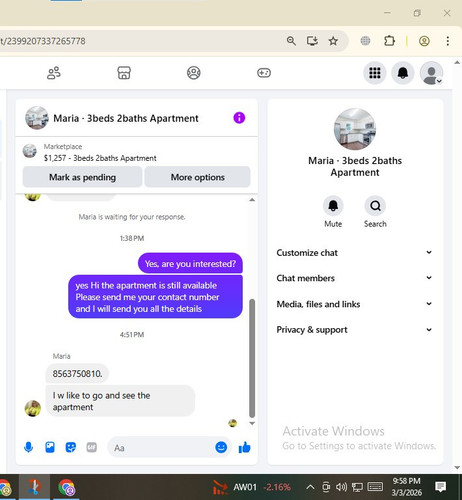The width and height of the screenshot is (462, 500).
Task: Open the AW01 stock widget in taskbar
Action: (x=252, y=487)
